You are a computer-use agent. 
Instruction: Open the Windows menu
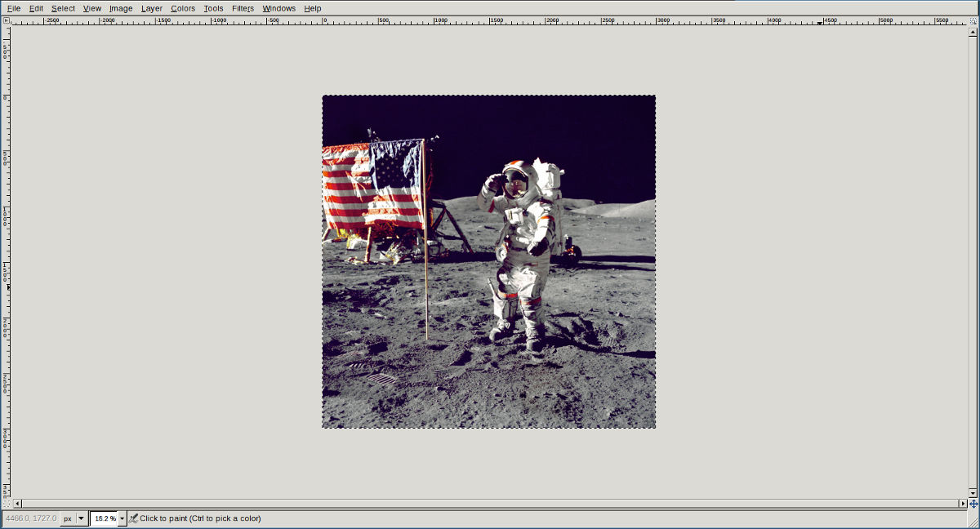(x=279, y=8)
